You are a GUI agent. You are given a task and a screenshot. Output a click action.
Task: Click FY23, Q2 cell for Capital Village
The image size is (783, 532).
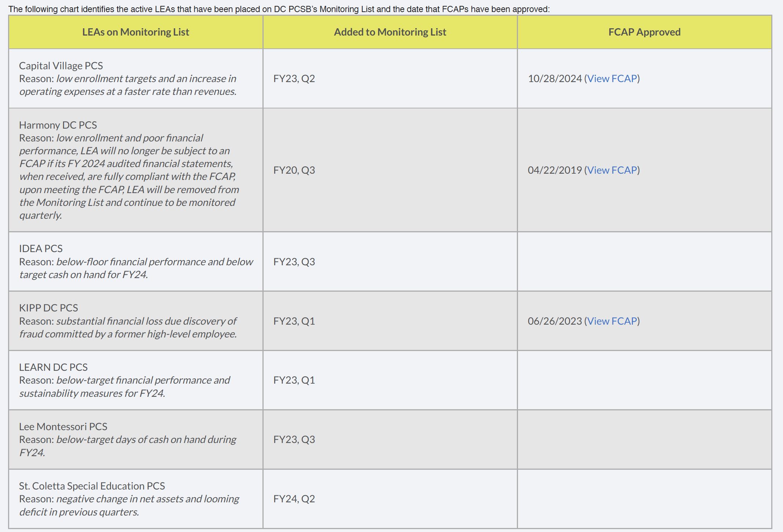click(x=294, y=79)
